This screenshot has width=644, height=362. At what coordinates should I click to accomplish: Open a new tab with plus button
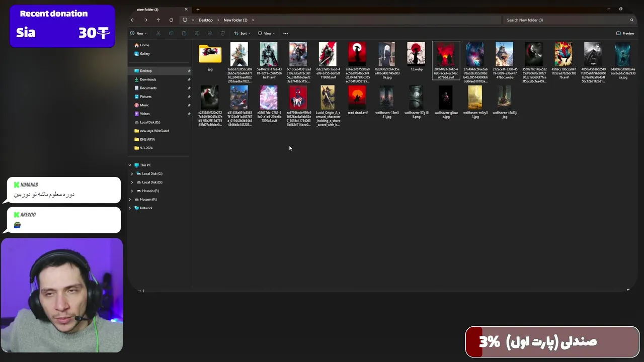tap(198, 9)
